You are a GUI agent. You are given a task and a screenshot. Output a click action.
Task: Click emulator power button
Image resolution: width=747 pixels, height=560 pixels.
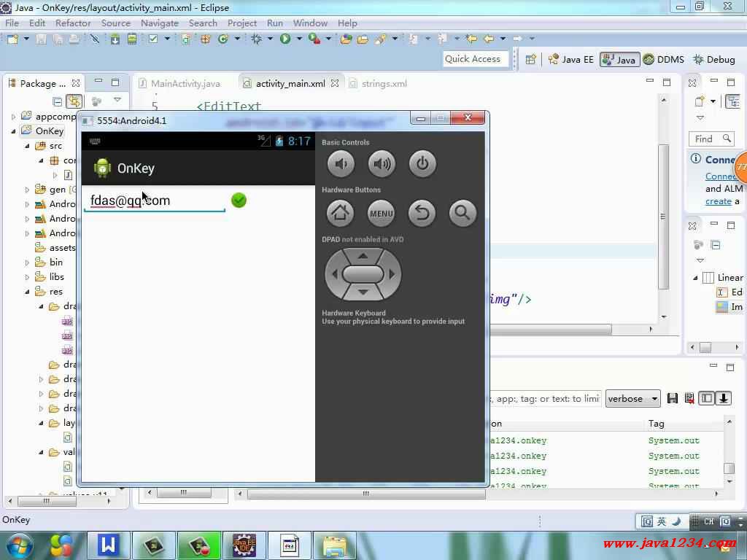coord(422,164)
